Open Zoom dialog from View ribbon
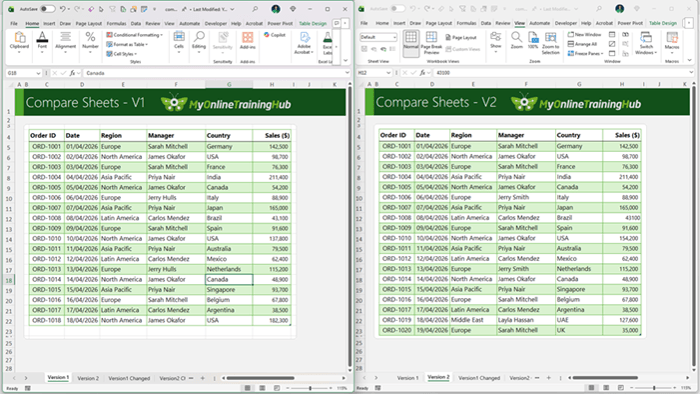 pyautogui.click(x=517, y=41)
